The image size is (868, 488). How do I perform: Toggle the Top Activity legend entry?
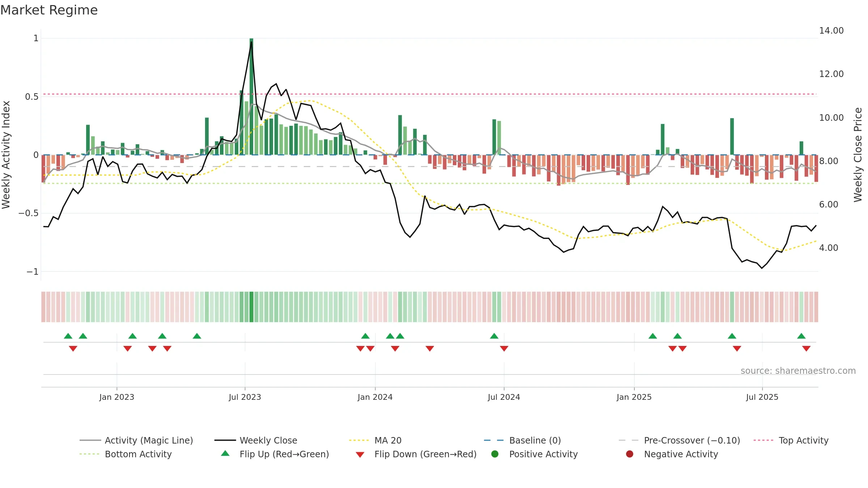(791, 440)
